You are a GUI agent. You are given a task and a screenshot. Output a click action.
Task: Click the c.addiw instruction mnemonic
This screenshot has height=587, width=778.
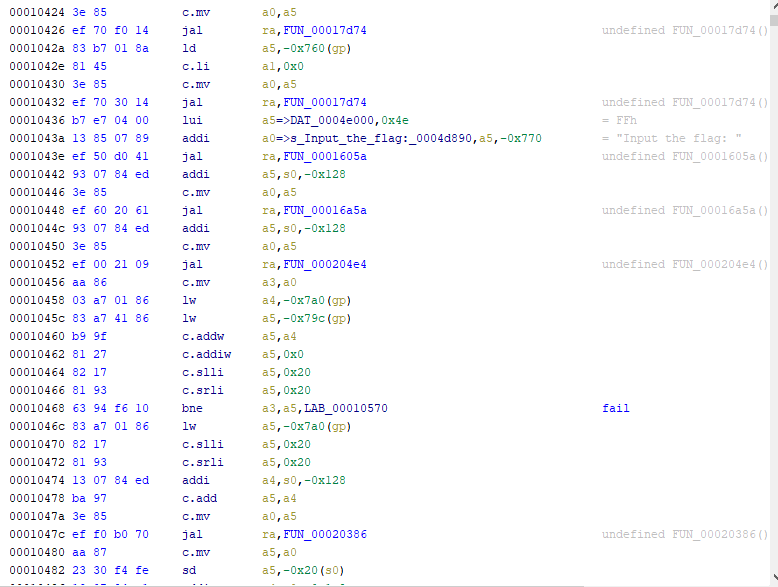point(205,354)
